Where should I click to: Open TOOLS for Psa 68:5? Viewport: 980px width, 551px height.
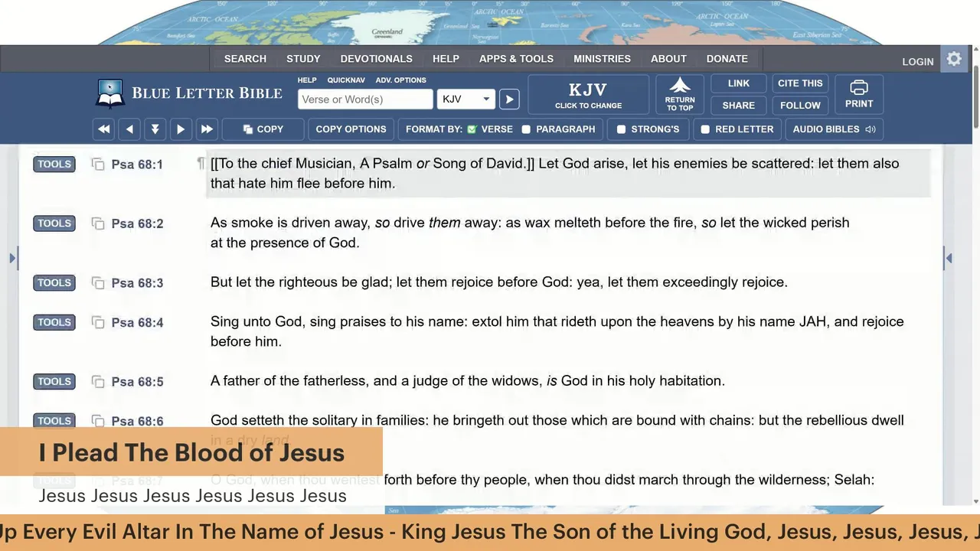pyautogui.click(x=54, y=381)
